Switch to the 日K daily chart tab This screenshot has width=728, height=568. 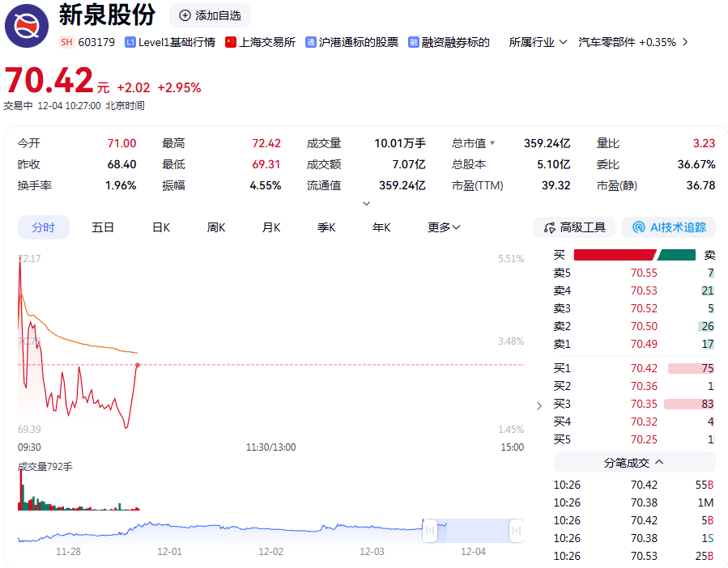(x=160, y=227)
